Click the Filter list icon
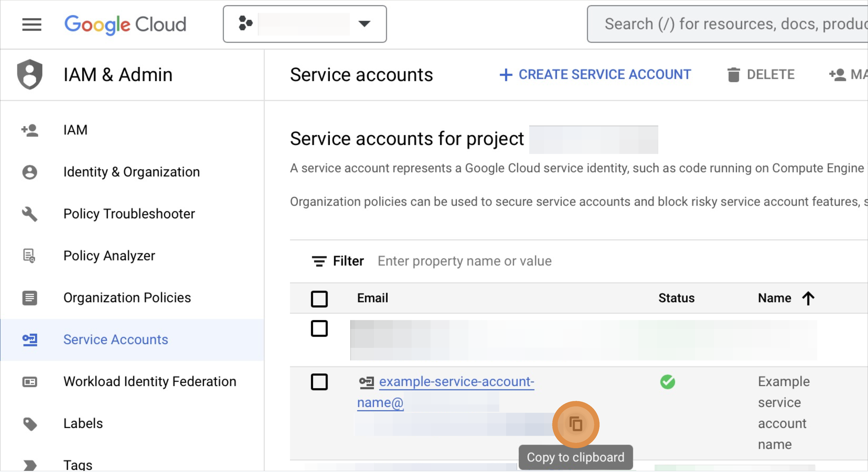Screen dimensions: 868x472 pos(319,261)
